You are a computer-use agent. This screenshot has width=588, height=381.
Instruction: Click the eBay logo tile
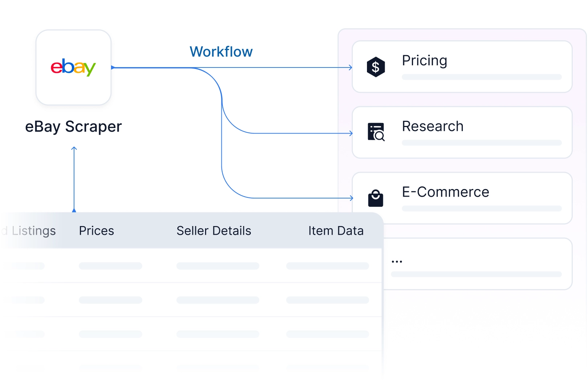(x=73, y=67)
